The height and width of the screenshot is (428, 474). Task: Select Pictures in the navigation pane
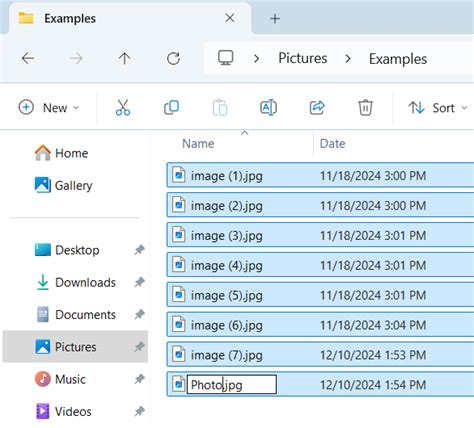75,347
